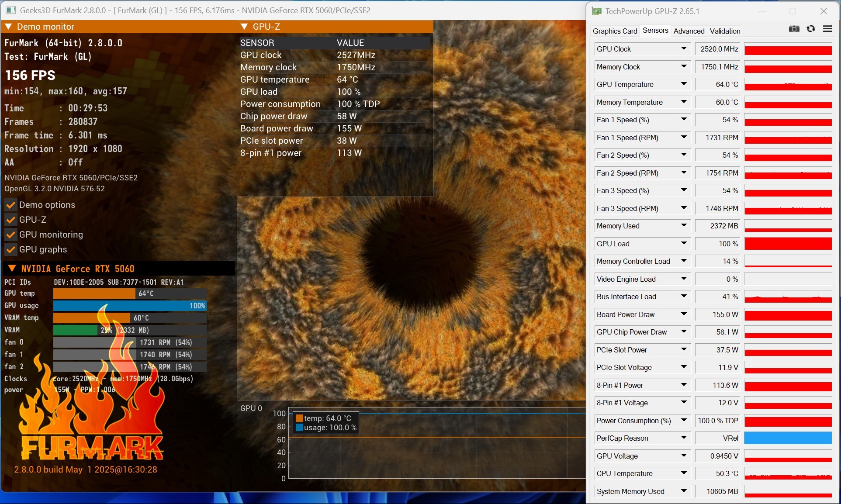The width and height of the screenshot is (841, 504).
Task: Select the Sensors tab in GPU-Z
Action: (655, 31)
